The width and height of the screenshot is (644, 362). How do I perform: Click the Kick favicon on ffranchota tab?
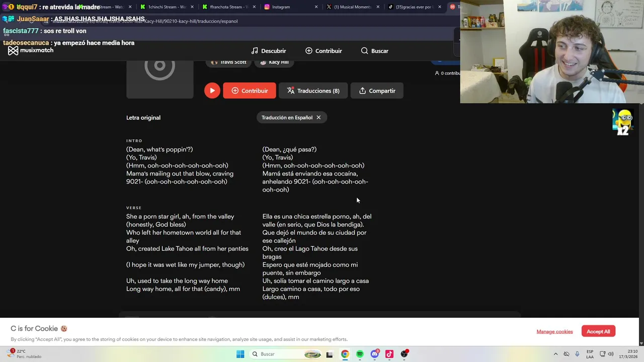click(x=205, y=7)
